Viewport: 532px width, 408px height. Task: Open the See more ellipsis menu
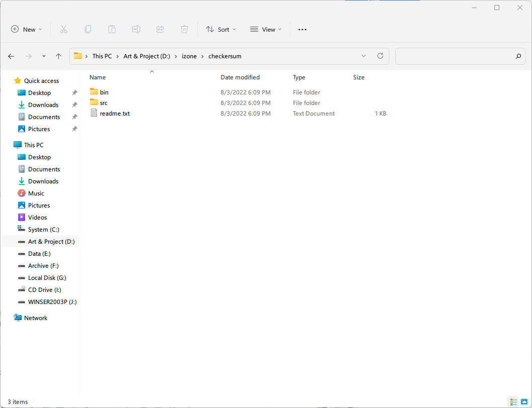[x=302, y=30]
